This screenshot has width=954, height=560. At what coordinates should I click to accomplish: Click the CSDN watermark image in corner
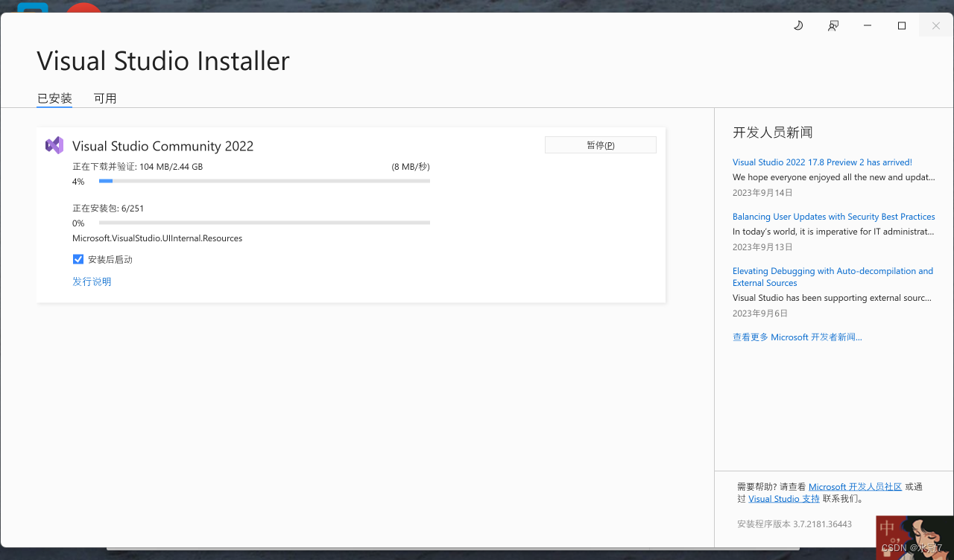pos(914,536)
